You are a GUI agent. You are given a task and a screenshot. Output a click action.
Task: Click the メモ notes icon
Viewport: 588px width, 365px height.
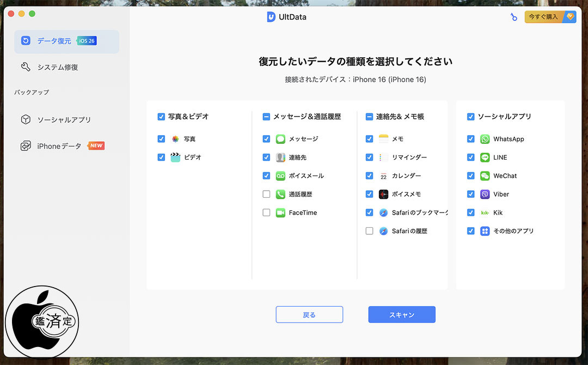click(x=383, y=139)
